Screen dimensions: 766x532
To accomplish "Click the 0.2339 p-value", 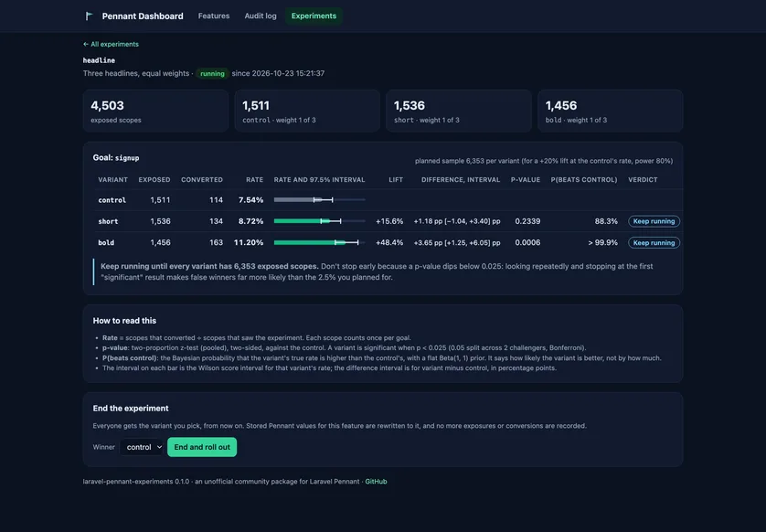I will pos(527,221).
